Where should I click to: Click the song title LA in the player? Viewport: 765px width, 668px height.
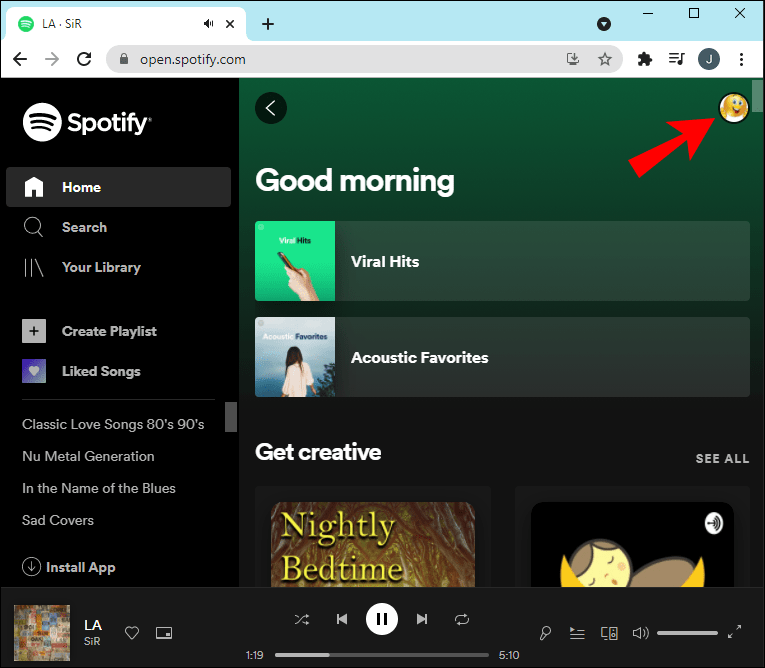(x=93, y=625)
